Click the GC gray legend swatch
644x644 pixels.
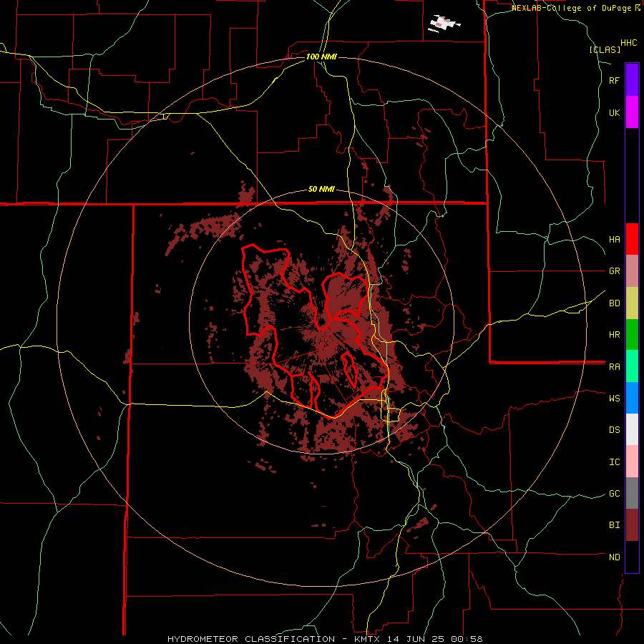(x=632, y=493)
